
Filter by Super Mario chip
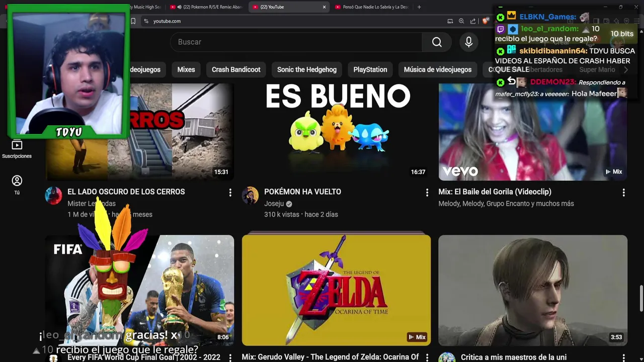click(x=597, y=69)
